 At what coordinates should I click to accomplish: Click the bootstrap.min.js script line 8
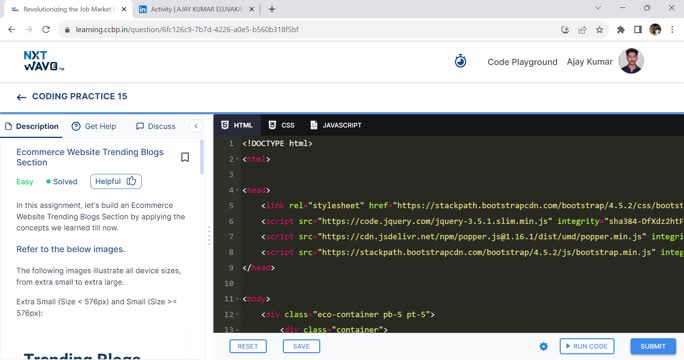[472, 252]
